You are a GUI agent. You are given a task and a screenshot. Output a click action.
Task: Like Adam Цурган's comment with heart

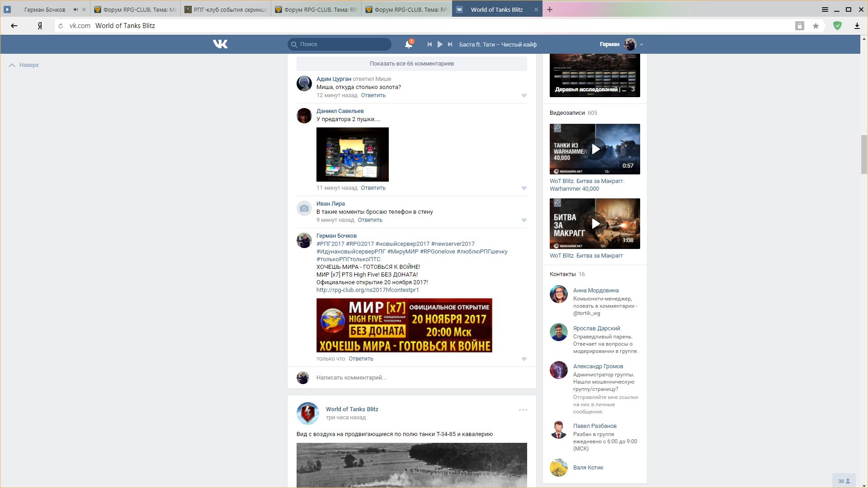coord(524,95)
